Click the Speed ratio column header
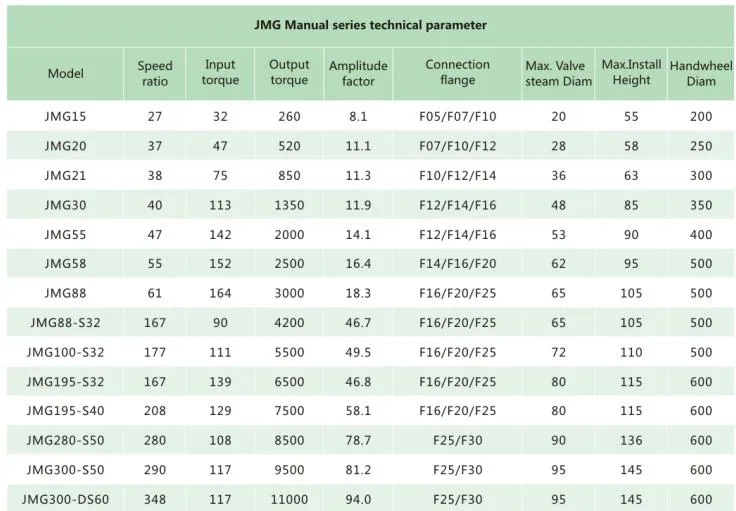Viewport: 736px width, 511px height. tap(155, 73)
